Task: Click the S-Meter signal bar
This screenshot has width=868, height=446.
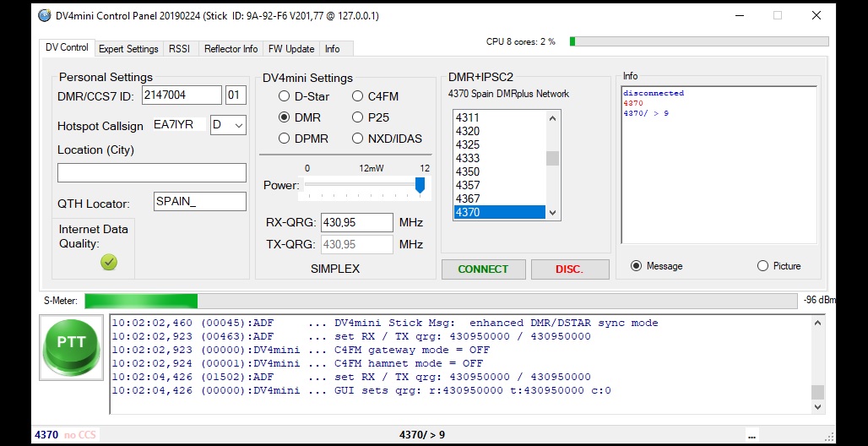Action: (x=441, y=301)
